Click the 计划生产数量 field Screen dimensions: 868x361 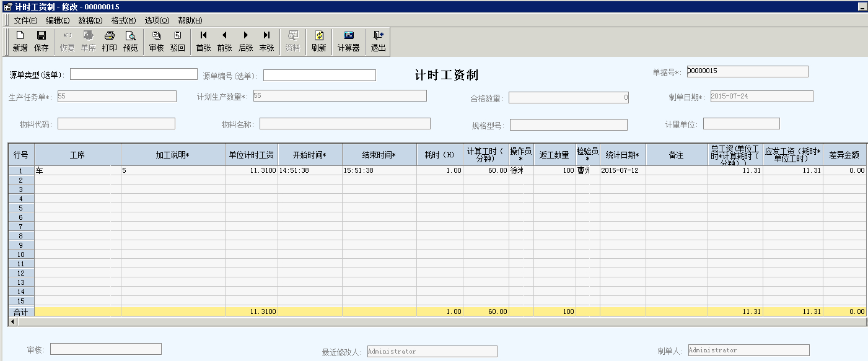(x=340, y=96)
